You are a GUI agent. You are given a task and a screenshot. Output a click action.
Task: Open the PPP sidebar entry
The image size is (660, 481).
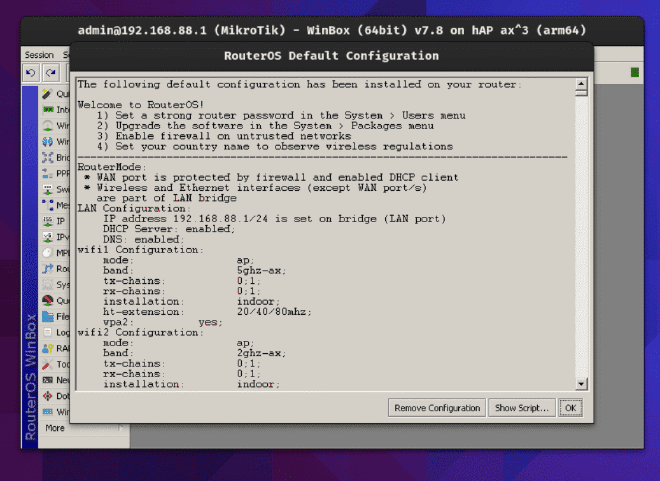[55, 173]
